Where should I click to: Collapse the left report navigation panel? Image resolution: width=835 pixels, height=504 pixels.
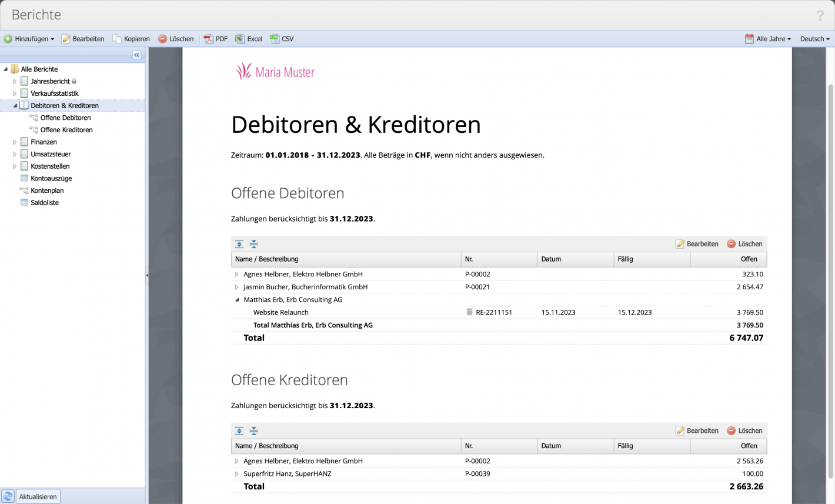coord(136,55)
